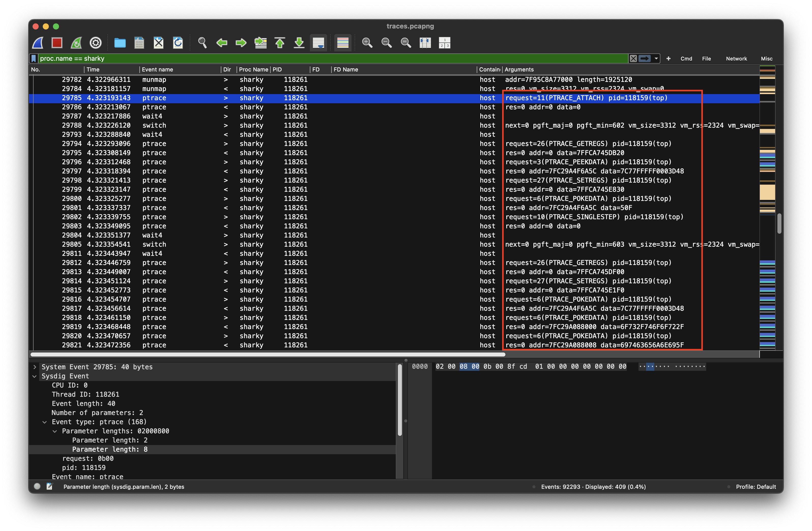This screenshot has width=812, height=531.
Task: Jump to the last packet icon
Action: [299, 43]
